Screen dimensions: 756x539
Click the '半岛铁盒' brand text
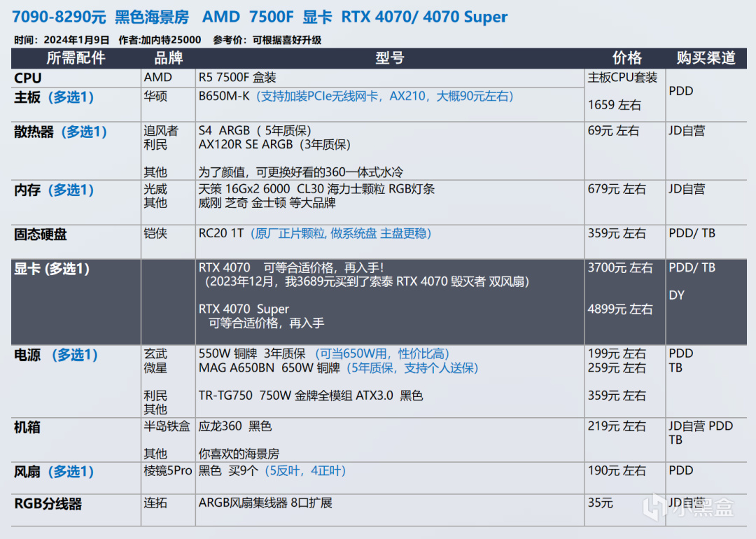click(167, 426)
